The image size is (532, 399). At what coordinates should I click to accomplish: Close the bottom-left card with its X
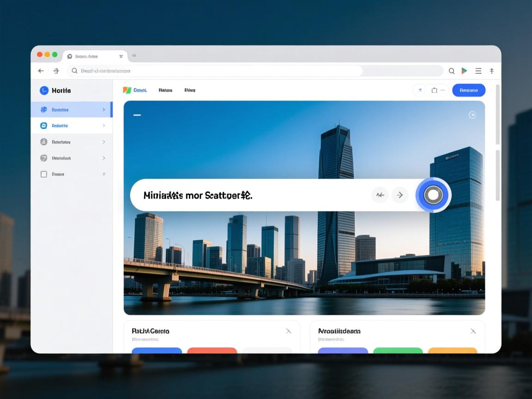[x=289, y=331]
